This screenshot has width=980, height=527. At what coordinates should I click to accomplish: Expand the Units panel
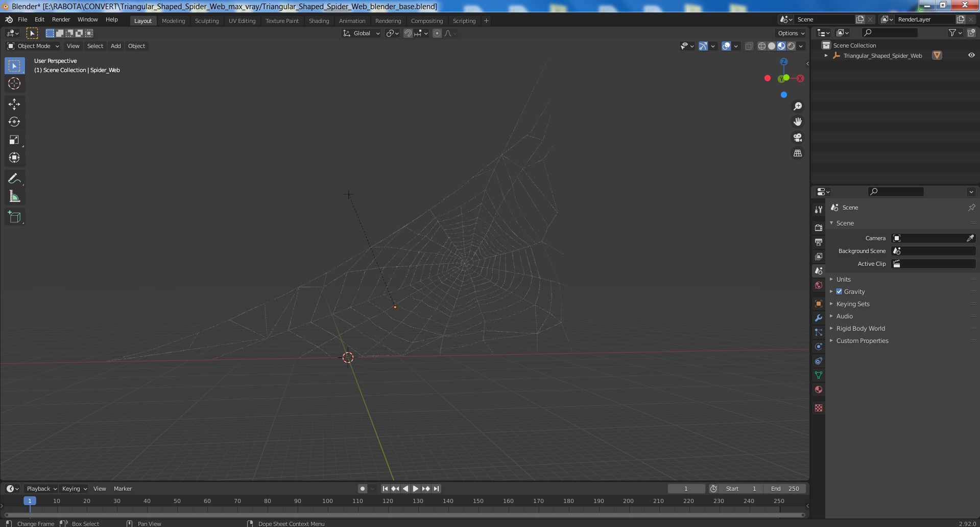(843, 279)
